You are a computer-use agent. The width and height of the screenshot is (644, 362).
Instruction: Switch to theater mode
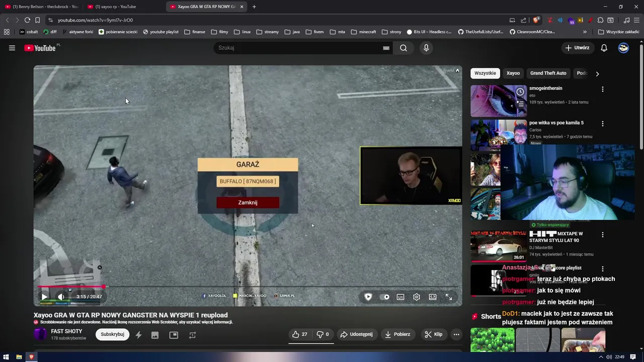coord(433,297)
